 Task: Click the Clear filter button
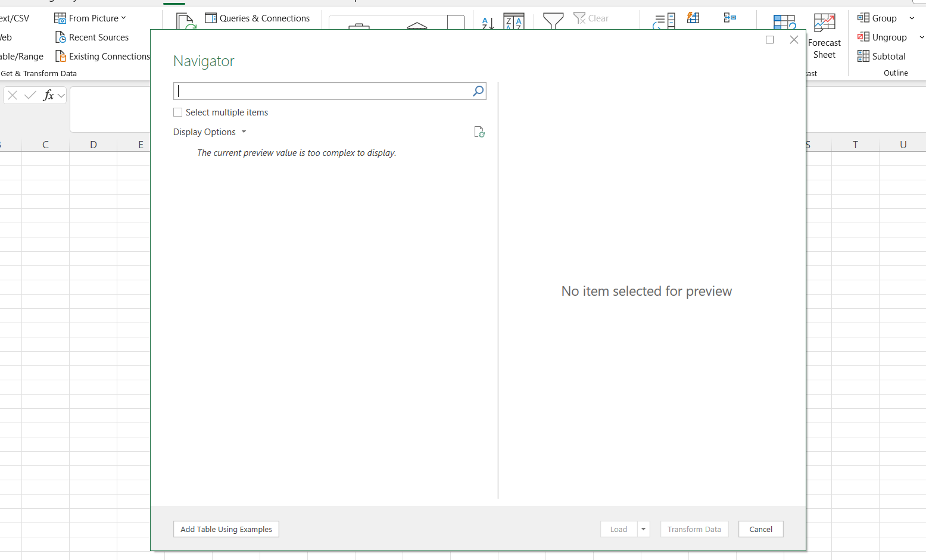[x=591, y=18]
